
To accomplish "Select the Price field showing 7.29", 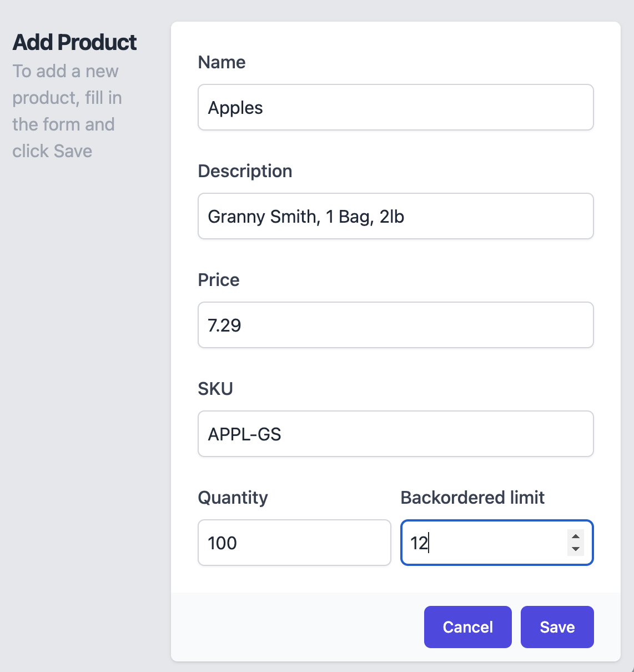I will tap(396, 325).
